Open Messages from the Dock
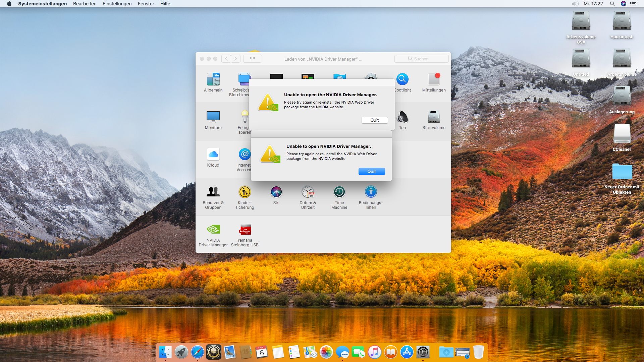 coord(342,352)
